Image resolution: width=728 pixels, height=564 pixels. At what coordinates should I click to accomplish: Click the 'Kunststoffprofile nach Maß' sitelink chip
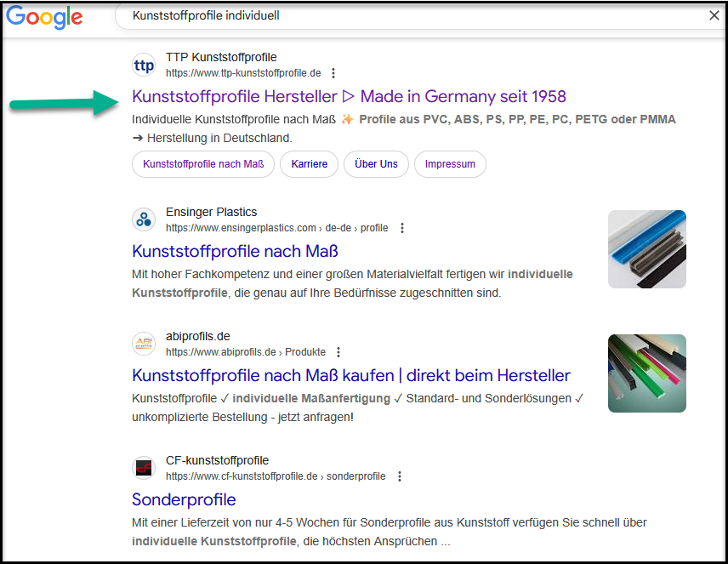203,164
